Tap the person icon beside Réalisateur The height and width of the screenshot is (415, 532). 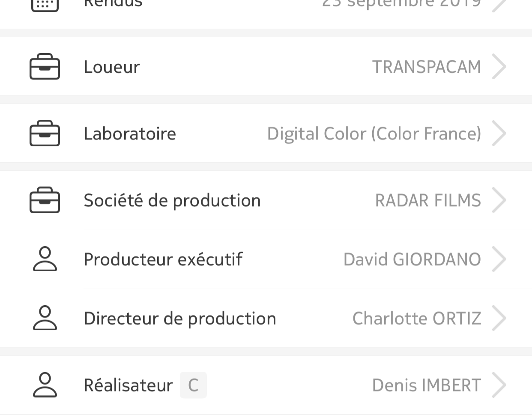pyautogui.click(x=45, y=385)
